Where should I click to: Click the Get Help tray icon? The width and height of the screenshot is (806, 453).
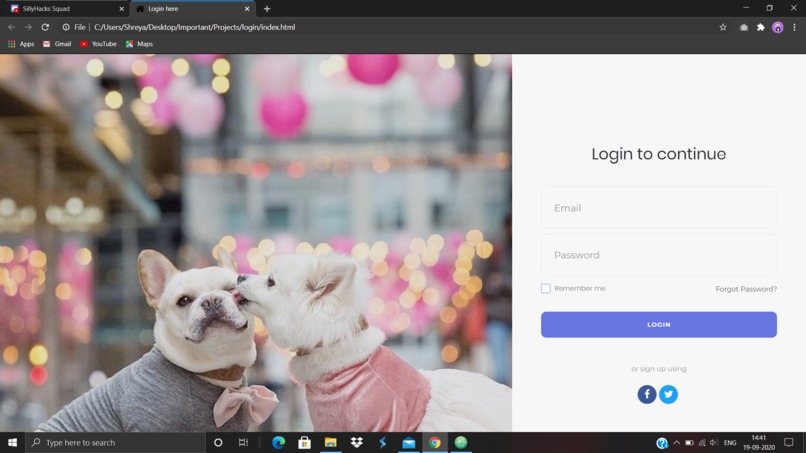click(x=662, y=443)
